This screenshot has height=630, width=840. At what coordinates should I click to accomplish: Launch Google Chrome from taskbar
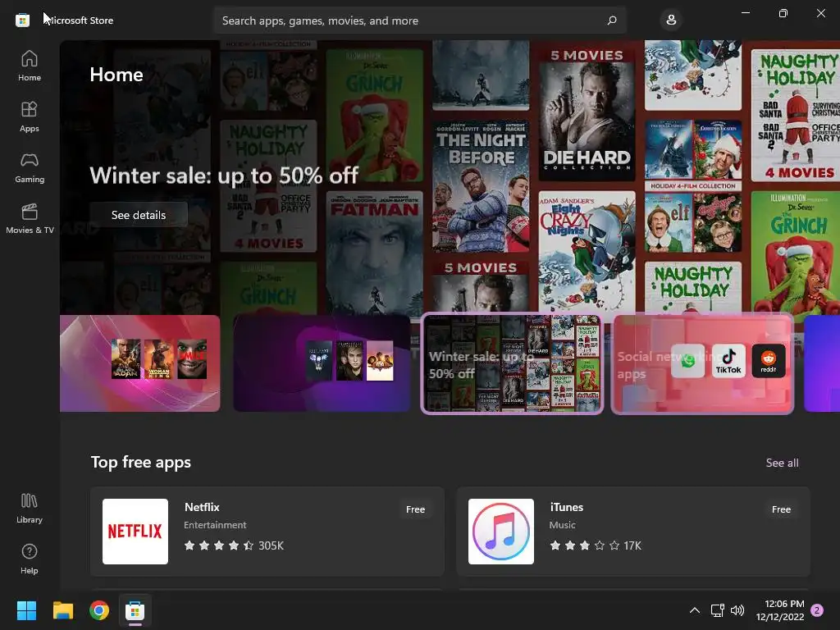[x=99, y=610]
